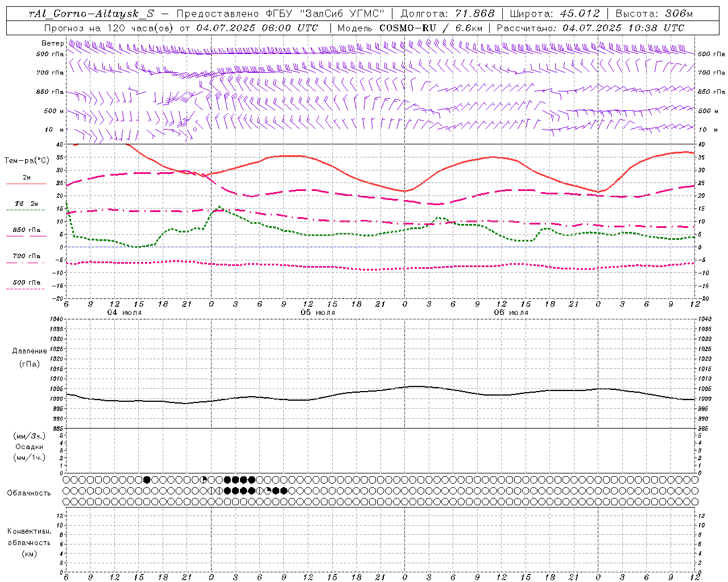Click the 700 гПа wind label on the left
The image size is (728, 582).
click(x=50, y=73)
